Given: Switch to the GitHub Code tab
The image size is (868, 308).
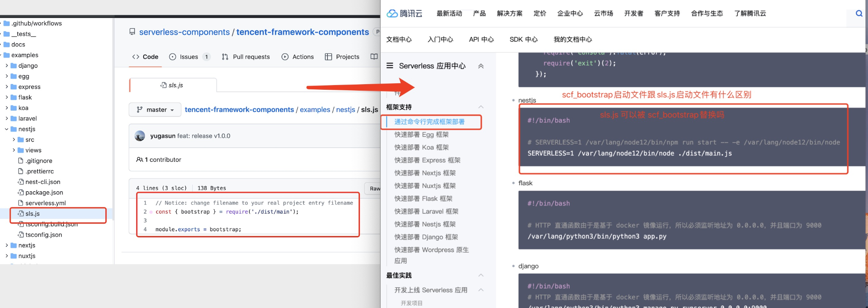Looking at the screenshot, I should click(x=145, y=57).
